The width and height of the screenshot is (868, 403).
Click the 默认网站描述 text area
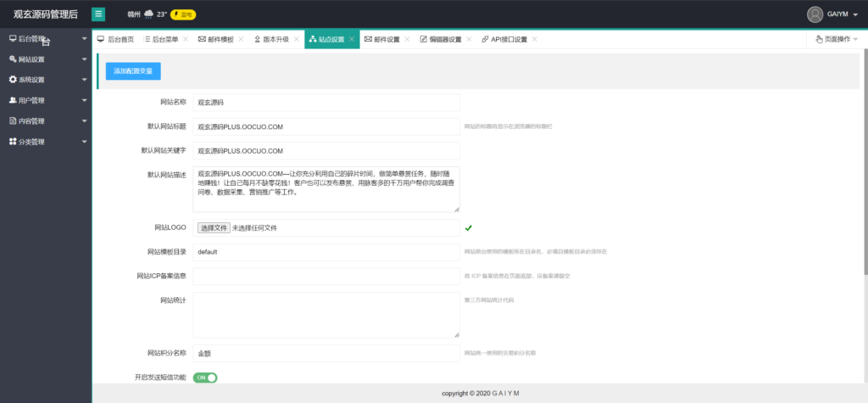click(x=326, y=188)
